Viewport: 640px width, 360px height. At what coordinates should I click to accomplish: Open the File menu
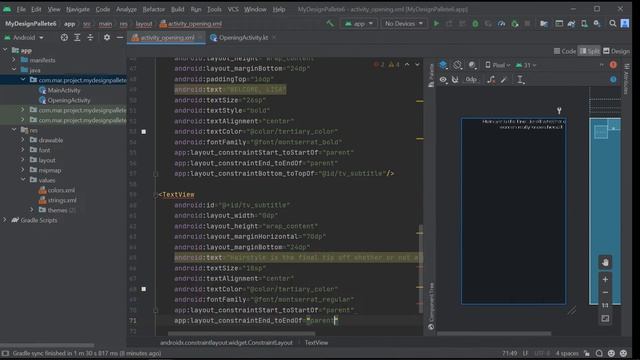21,9
